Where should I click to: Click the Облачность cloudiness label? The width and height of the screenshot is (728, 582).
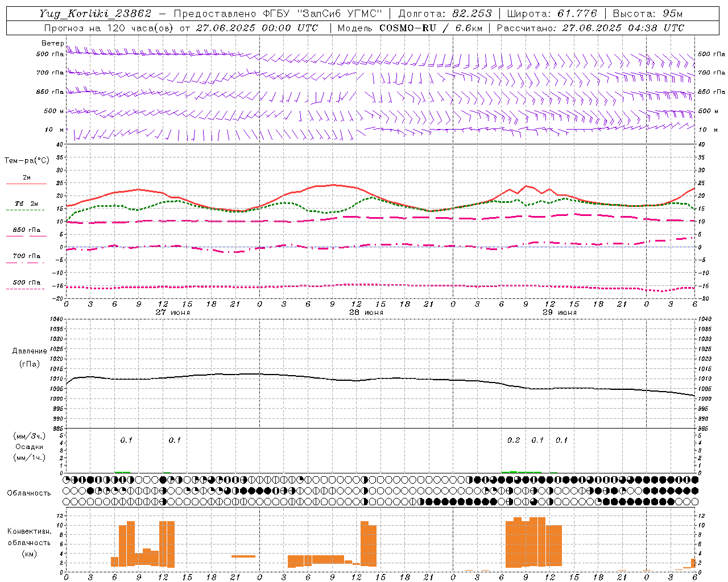[x=29, y=493]
